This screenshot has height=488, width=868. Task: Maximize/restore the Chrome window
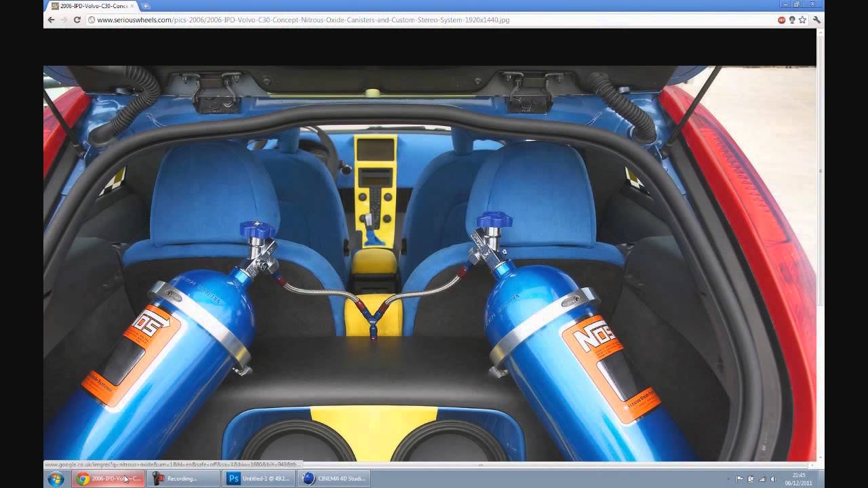click(x=797, y=4)
